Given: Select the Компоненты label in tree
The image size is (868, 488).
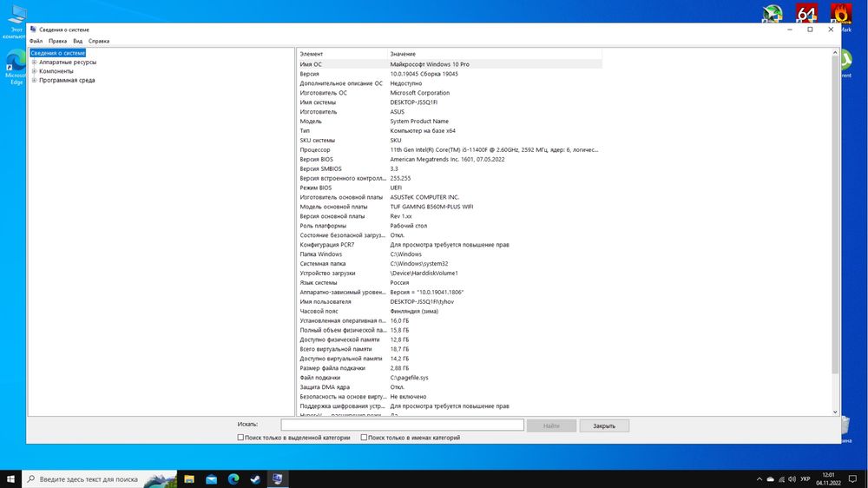Looking at the screenshot, I should 56,71.
